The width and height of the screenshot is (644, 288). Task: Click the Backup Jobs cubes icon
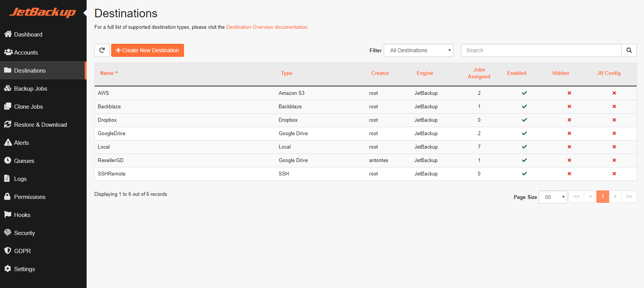pos(8,88)
